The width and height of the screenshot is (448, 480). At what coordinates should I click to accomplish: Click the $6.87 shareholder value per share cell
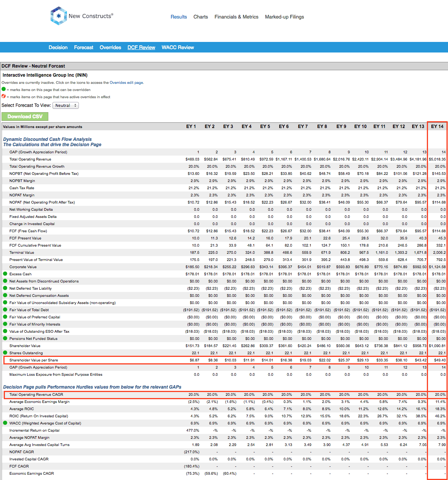click(x=194, y=360)
